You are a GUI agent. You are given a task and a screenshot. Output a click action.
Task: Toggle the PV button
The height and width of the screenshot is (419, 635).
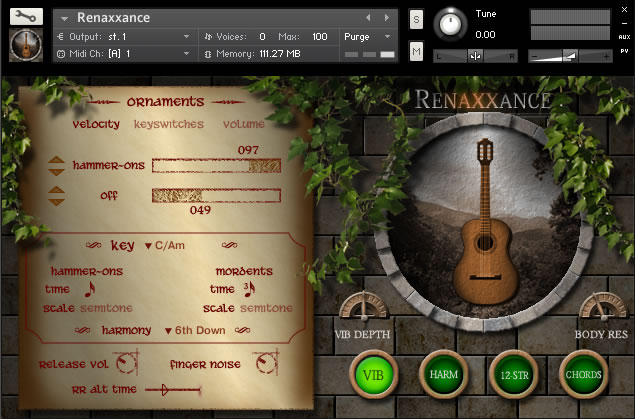click(x=624, y=51)
